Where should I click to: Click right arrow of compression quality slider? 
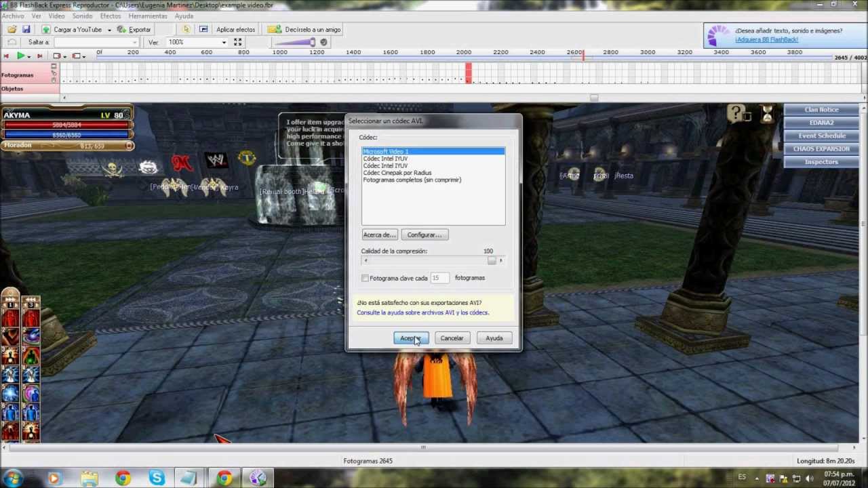[x=501, y=261]
